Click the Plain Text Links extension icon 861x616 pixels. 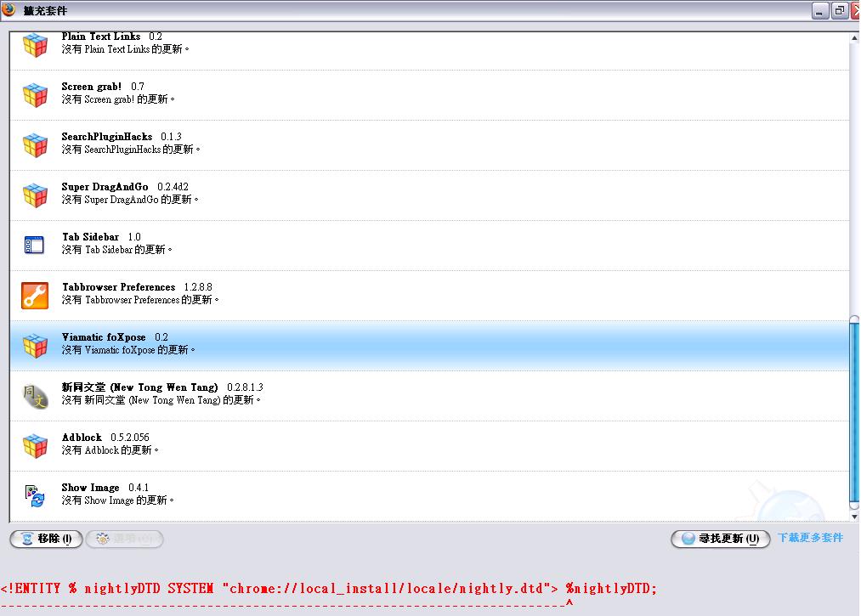coord(35,45)
